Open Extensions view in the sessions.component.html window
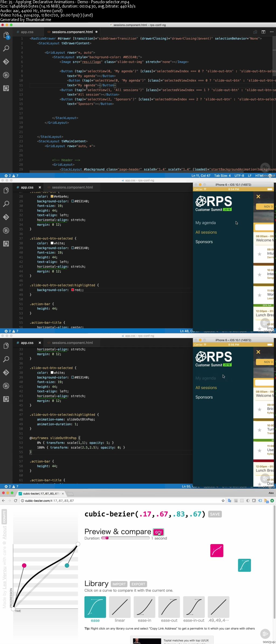276x644 pixels. (x=6, y=88)
